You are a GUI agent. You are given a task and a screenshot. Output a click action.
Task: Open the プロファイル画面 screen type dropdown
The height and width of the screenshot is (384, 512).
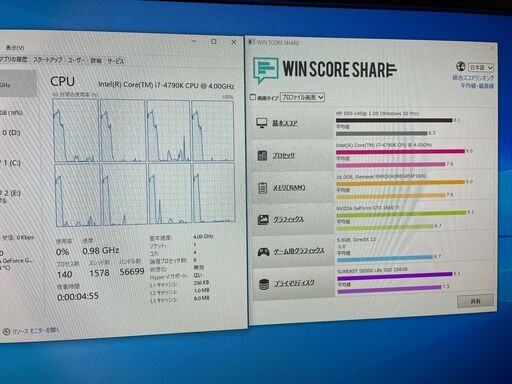click(302, 97)
